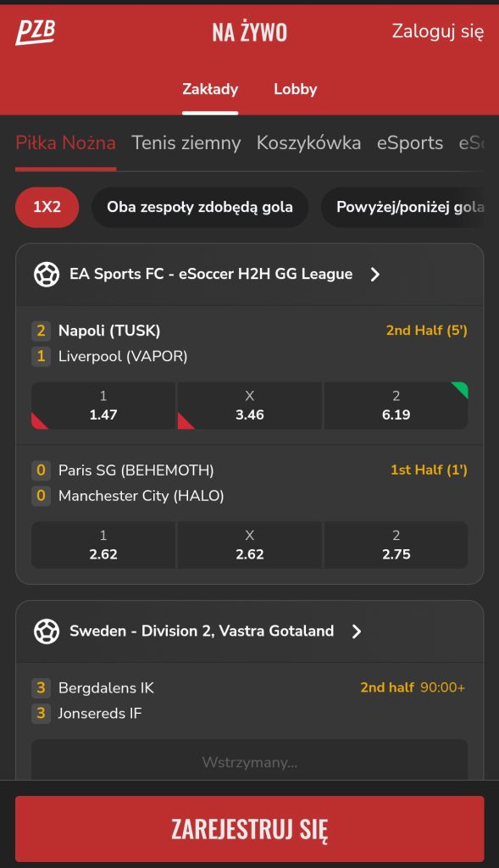Viewport: 499px width, 868px height.
Task: Select the 1X2 market filter
Action: [47, 207]
